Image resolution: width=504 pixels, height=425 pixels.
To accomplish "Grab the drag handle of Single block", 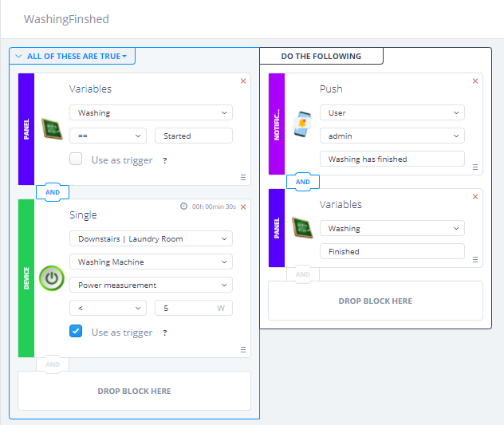I will [243, 350].
